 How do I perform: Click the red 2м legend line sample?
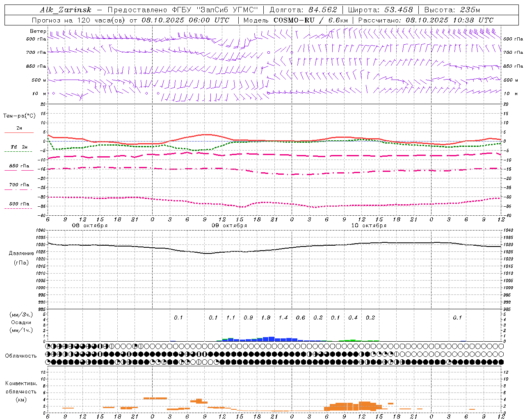pyautogui.click(x=19, y=132)
